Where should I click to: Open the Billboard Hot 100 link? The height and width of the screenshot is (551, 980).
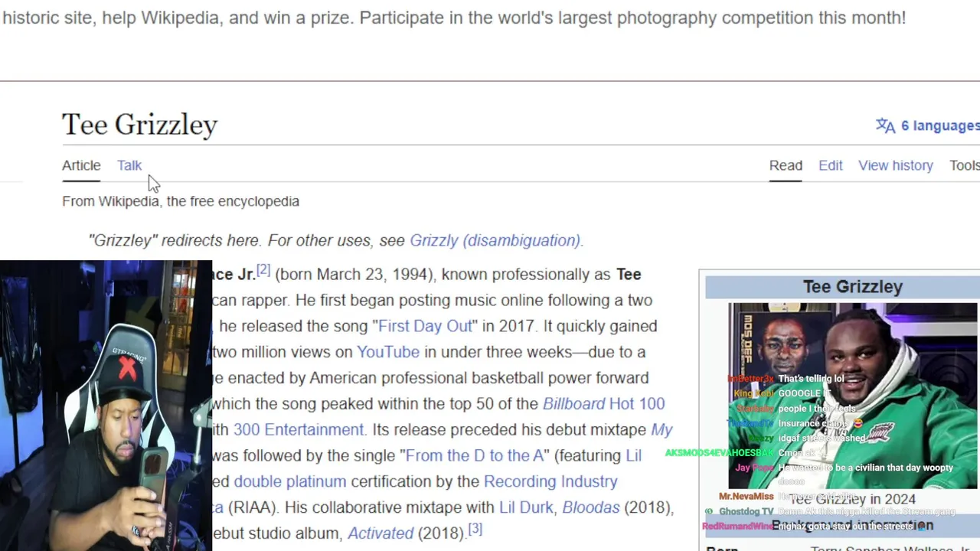603,403
